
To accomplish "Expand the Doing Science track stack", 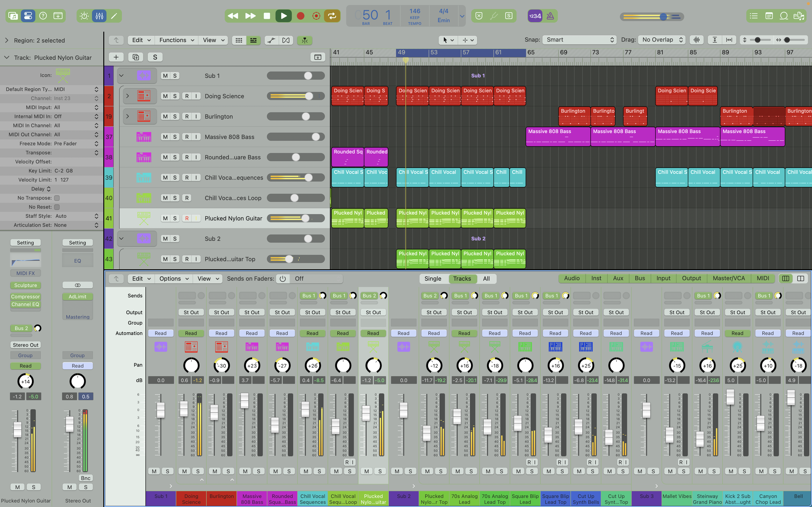I will point(128,96).
